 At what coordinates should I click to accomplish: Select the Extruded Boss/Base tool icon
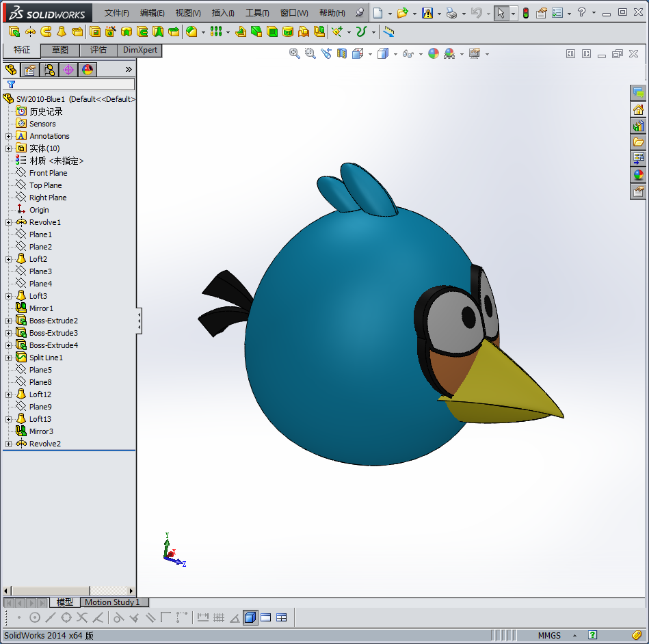point(14,31)
